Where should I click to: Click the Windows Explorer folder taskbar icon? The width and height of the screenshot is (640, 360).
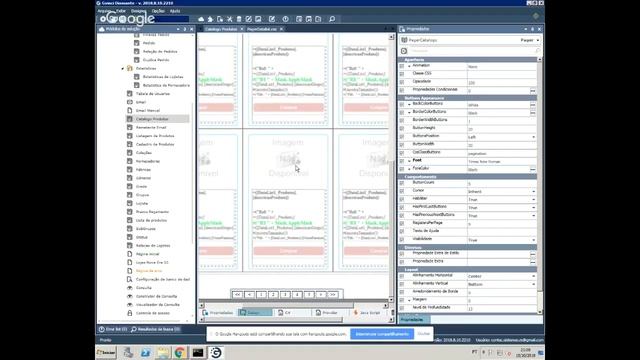pos(162,352)
